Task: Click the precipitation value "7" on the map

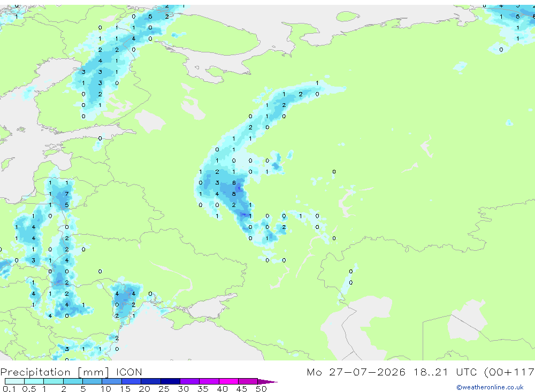Action: pos(66,194)
